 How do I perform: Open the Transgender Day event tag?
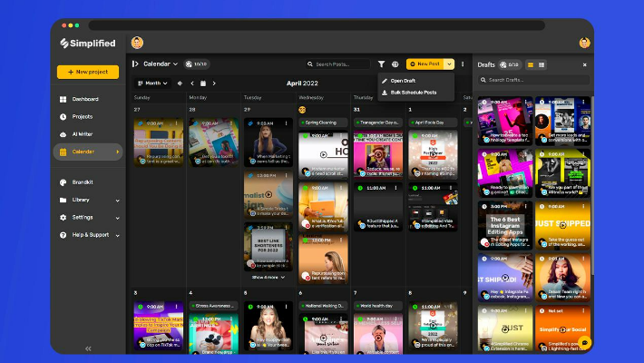(378, 123)
